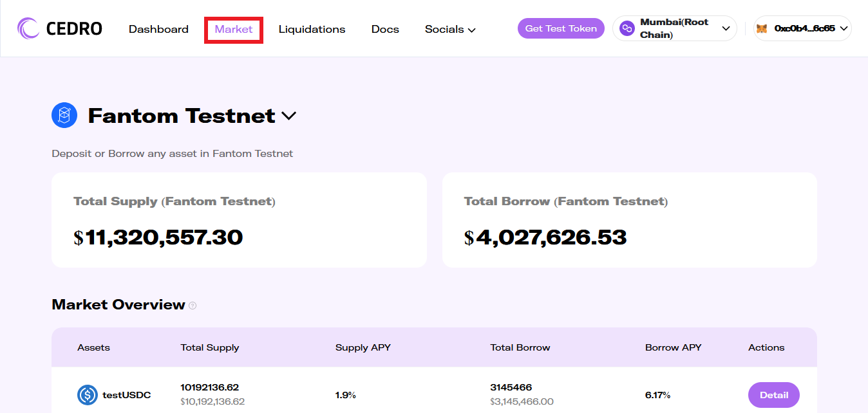
Task: Click Detail button for testUSDC
Action: [x=773, y=395]
